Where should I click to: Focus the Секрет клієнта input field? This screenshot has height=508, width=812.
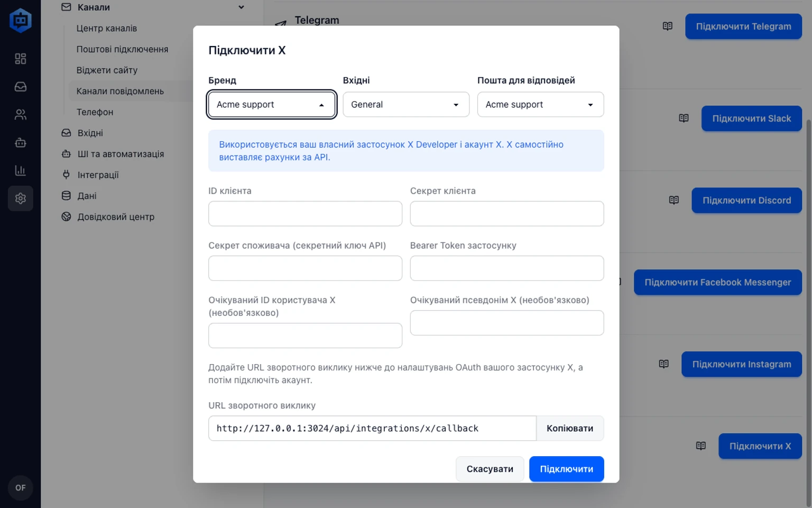click(x=507, y=214)
